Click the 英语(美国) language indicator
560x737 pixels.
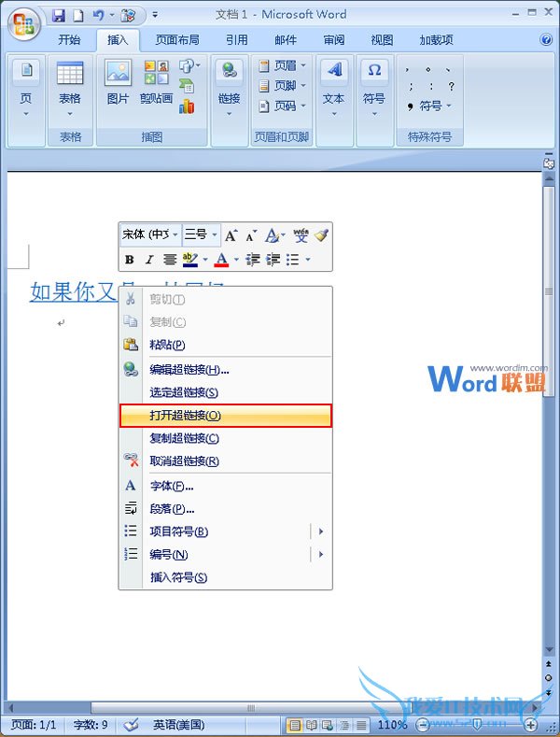tap(178, 725)
